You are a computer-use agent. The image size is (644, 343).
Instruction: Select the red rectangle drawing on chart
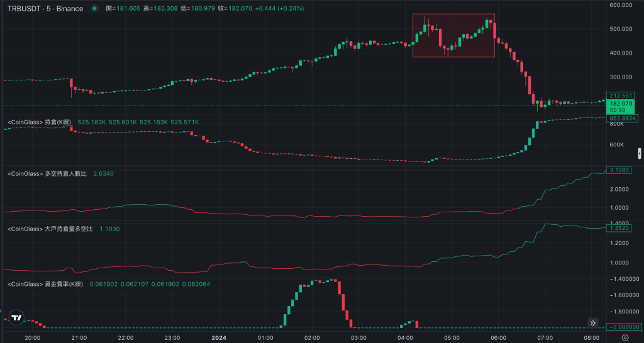[x=453, y=35]
